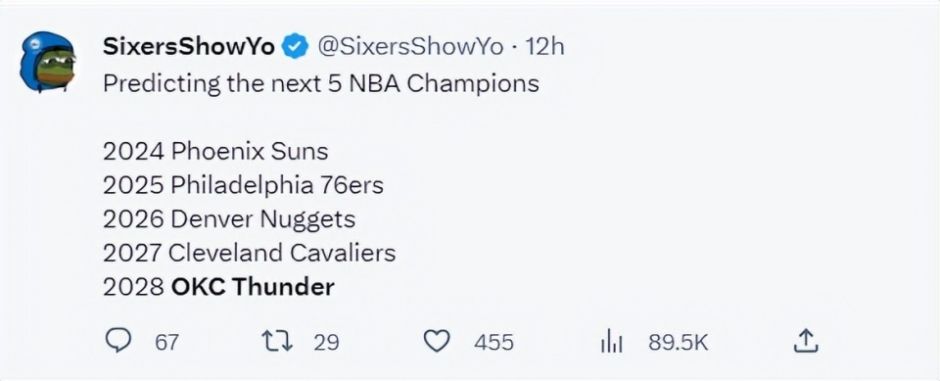Open the SixersShowYo profile avatar
The width and height of the screenshot is (940, 381).
pyautogui.click(x=47, y=62)
